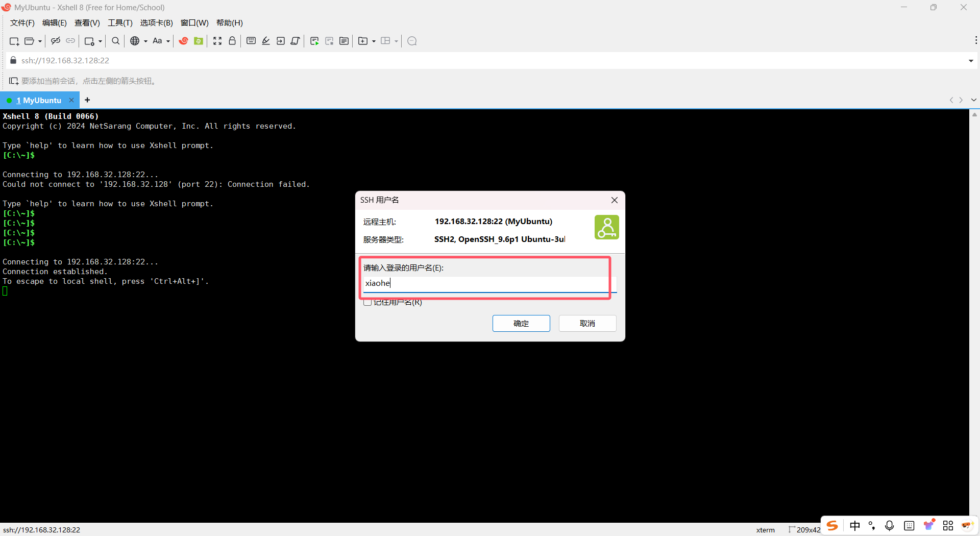Click the lock screen padlock icon
The width and height of the screenshot is (980, 536).
pyautogui.click(x=232, y=41)
